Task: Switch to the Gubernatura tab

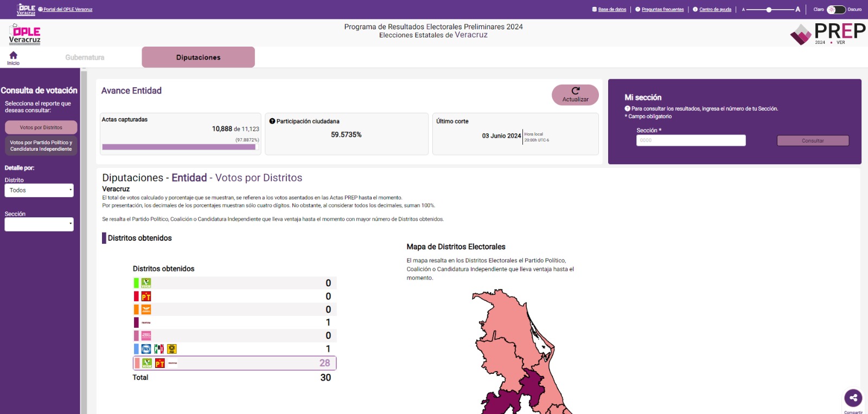Action: pos(85,57)
